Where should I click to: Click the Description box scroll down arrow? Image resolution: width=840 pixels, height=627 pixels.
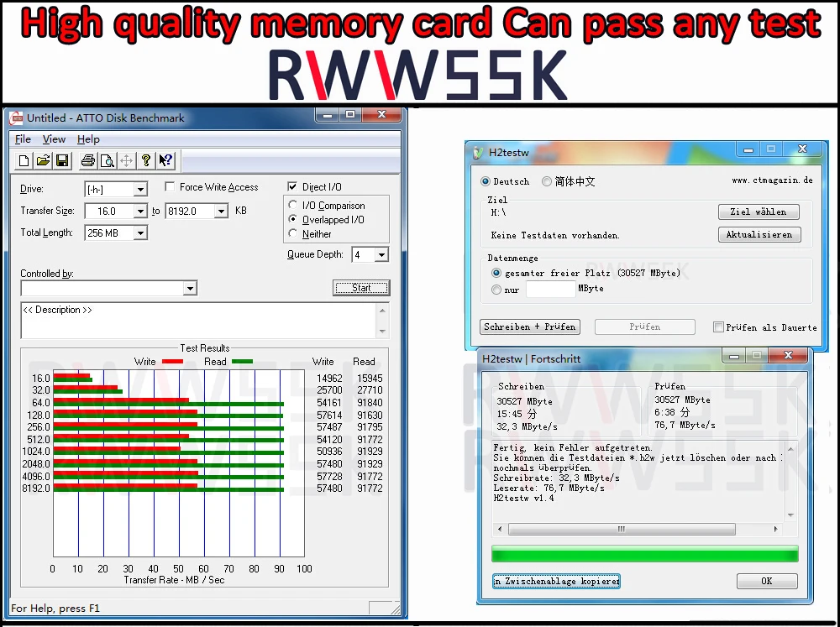[x=382, y=332]
